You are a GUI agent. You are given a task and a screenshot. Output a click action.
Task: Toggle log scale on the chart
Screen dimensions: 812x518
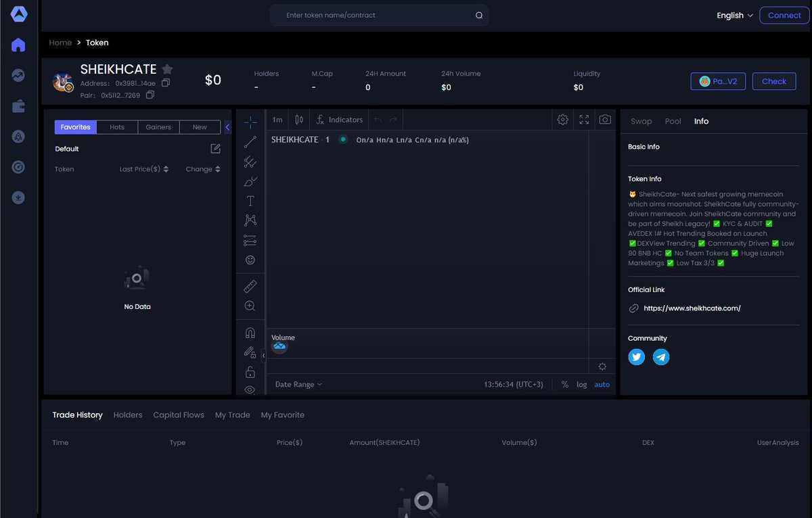(x=582, y=384)
